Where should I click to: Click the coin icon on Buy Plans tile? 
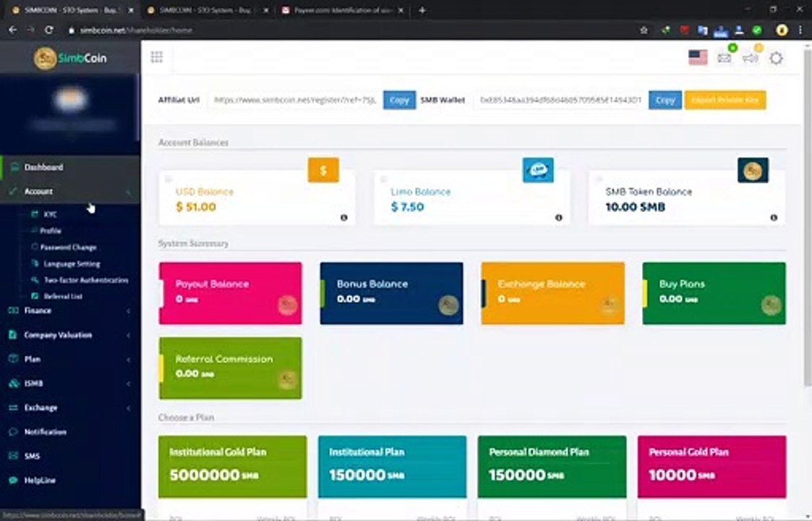coord(771,305)
